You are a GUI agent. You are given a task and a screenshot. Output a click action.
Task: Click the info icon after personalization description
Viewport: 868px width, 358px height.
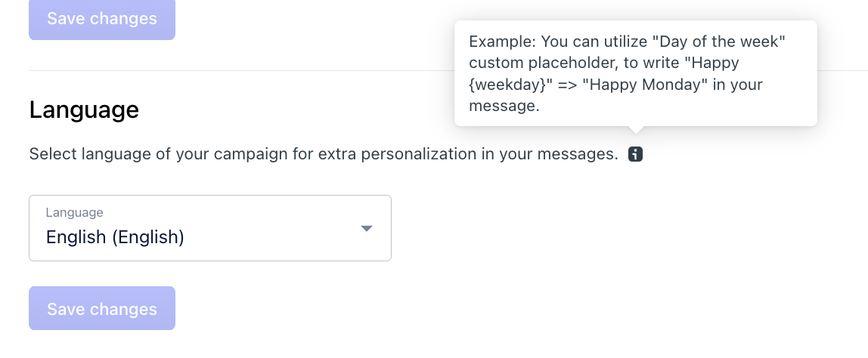pyautogui.click(x=635, y=154)
